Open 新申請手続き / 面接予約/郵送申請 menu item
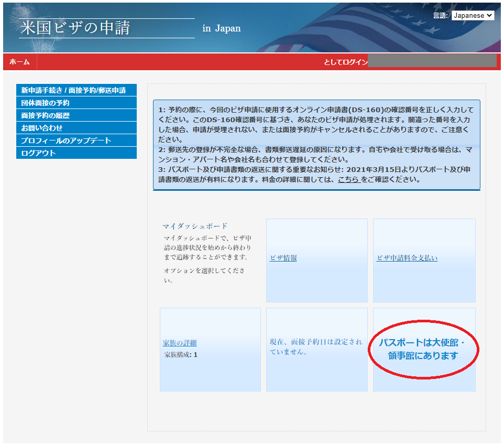 coord(76,90)
